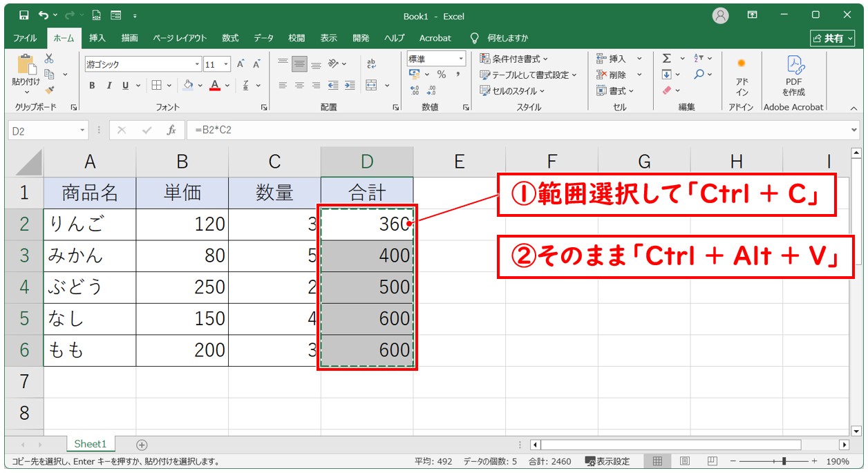868x473 pixels.
Task: Toggle italic formatting
Action: click(x=108, y=86)
